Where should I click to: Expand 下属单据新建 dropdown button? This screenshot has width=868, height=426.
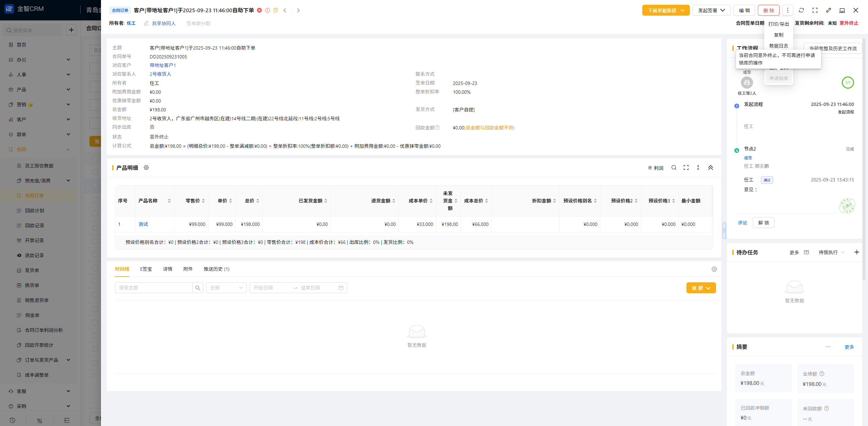(x=665, y=11)
